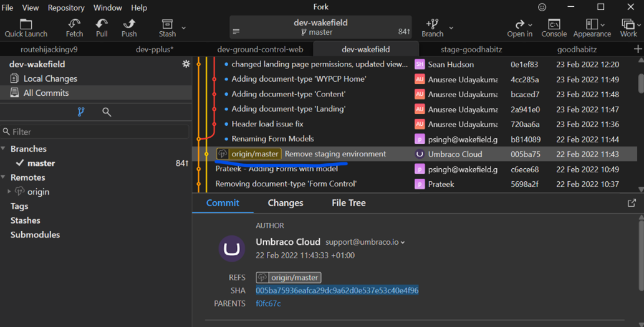Image resolution: width=644 pixels, height=327 pixels.
Task: Click the parent commit link f0fc67c
Action: click(x=268, y=303)
